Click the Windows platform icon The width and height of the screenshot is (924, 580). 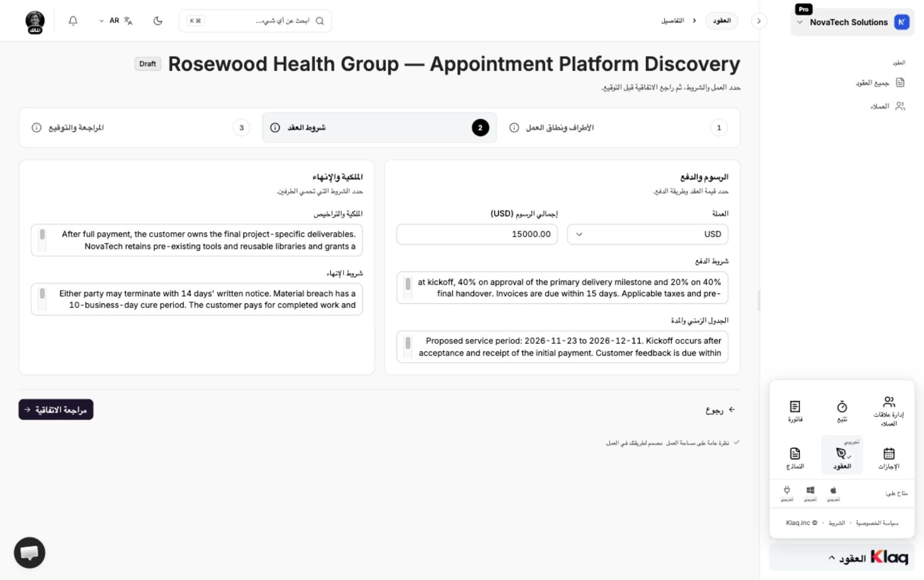point(810,491)
